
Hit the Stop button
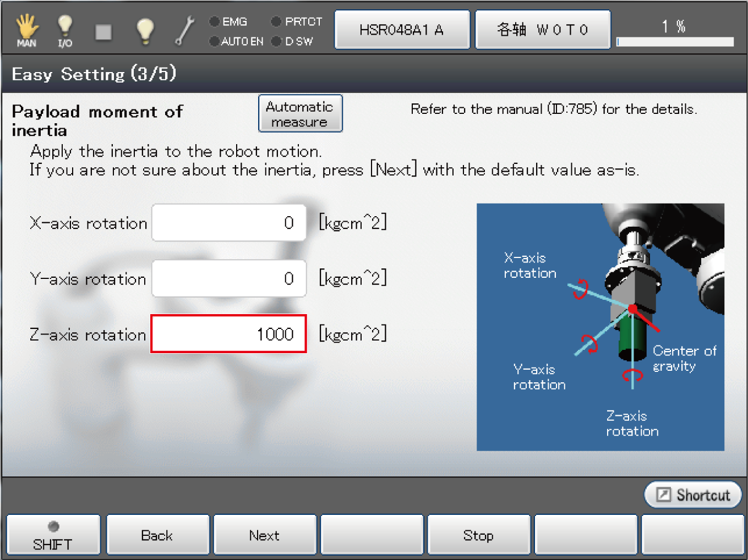click(x=479, y=535)
